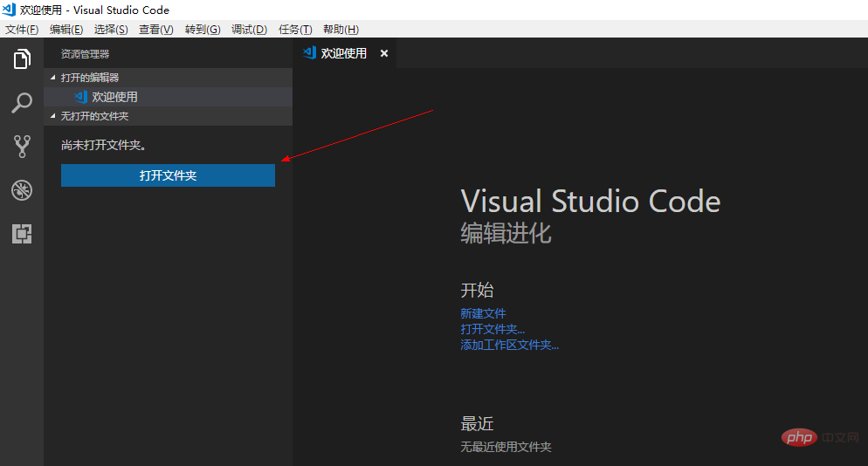Click the blue 打开文件夹 button
Viewport: 868px width, 466px height.
pyautogui.click(x=168, y=175)
